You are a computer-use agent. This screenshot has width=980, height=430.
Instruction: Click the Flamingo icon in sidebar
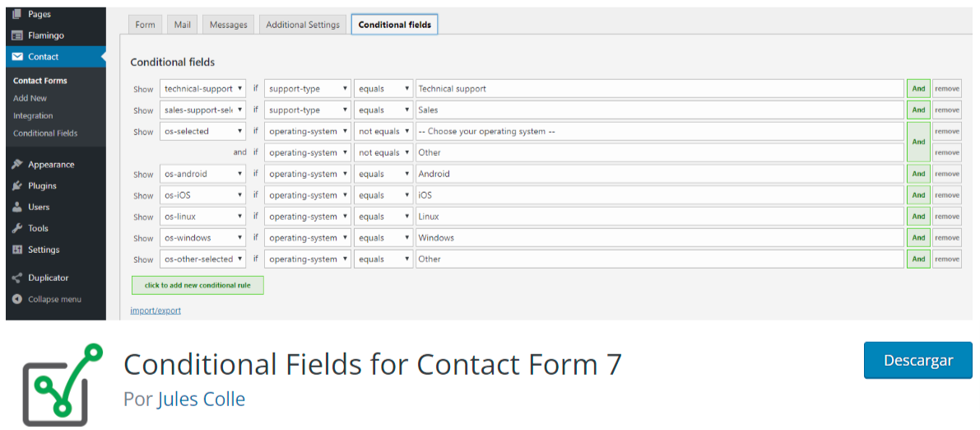coord(17,35)
